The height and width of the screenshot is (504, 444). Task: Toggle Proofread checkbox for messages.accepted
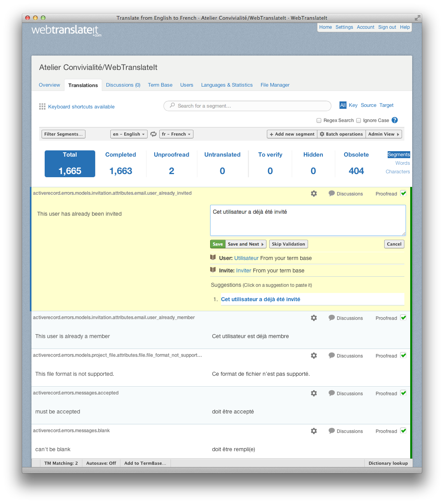pyautogui.click(x=403, y=393)
